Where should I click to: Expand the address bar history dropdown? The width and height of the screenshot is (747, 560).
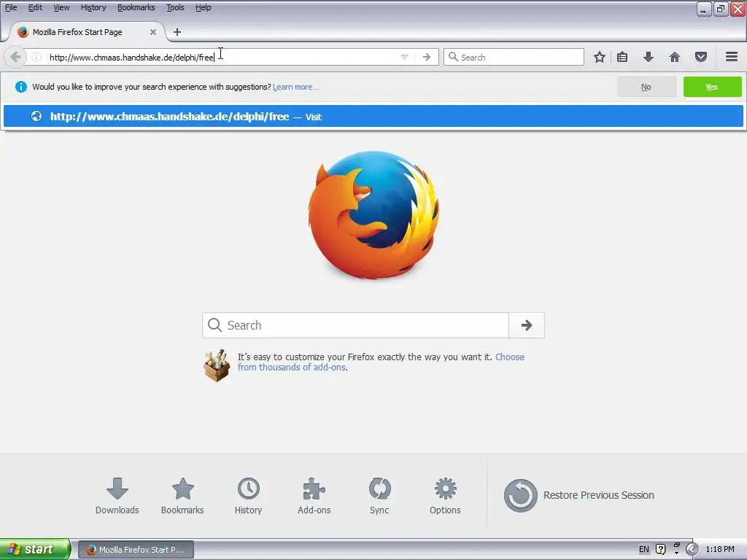click(x=404, y=57)
